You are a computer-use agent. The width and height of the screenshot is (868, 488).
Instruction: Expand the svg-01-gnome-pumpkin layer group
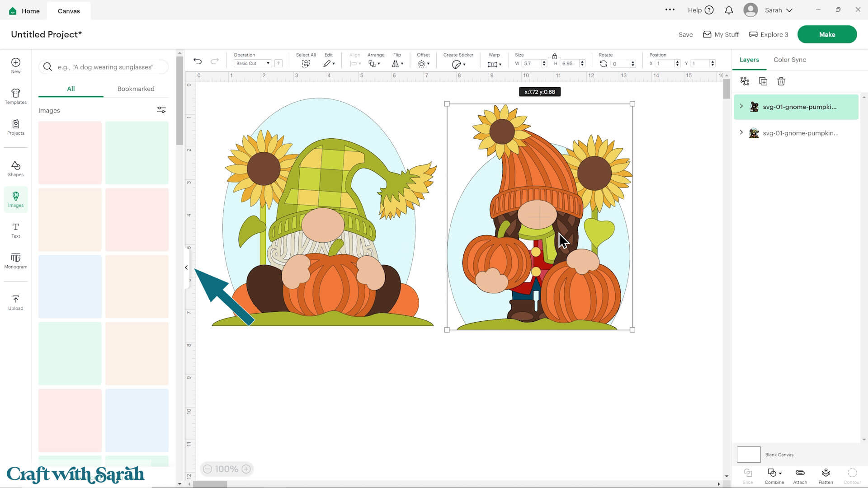[741, 107]
